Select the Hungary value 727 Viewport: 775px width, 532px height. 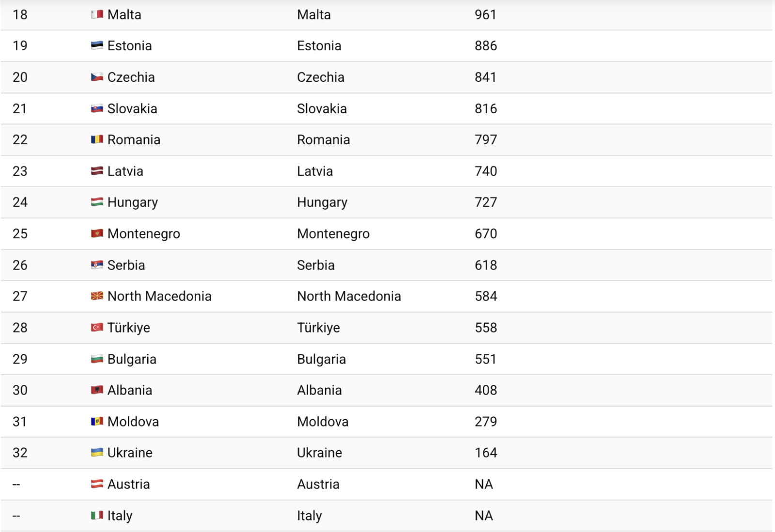point(485,202)
